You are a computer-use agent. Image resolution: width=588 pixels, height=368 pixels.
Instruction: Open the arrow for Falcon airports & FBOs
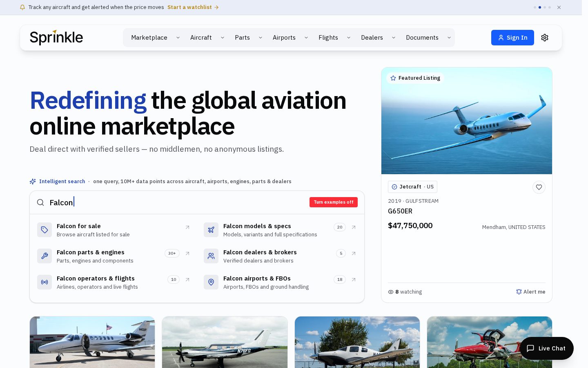(x=354, y=280)
